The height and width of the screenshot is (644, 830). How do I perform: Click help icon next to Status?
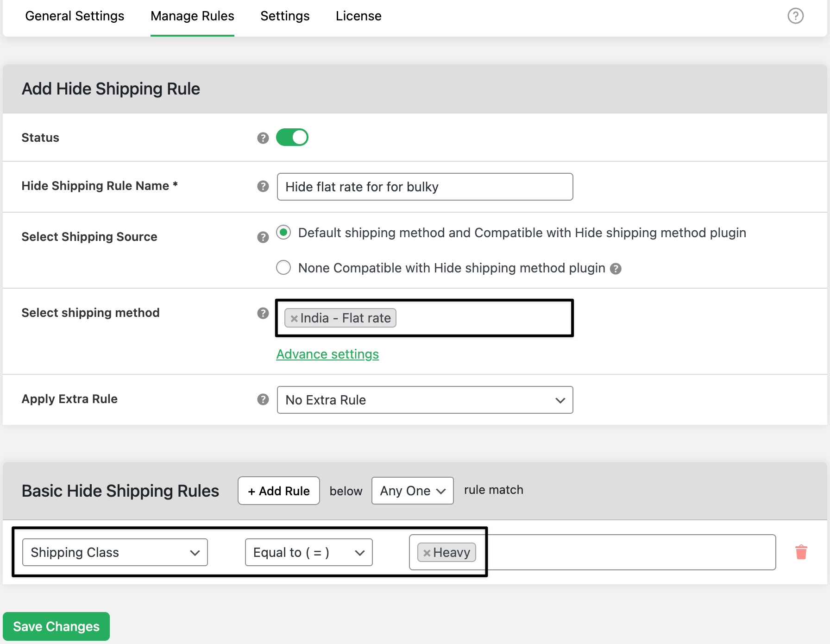click(x=263, y=138)
